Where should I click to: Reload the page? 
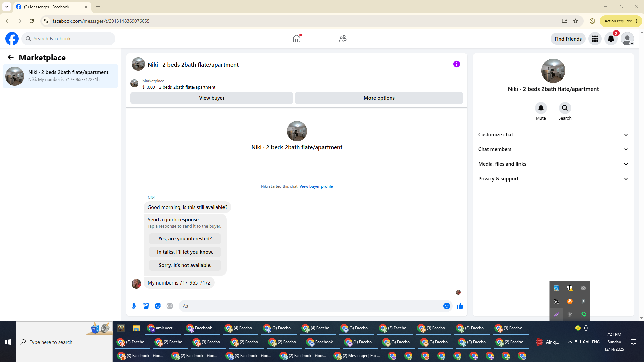pyautogui.click(x=32, y=21)
